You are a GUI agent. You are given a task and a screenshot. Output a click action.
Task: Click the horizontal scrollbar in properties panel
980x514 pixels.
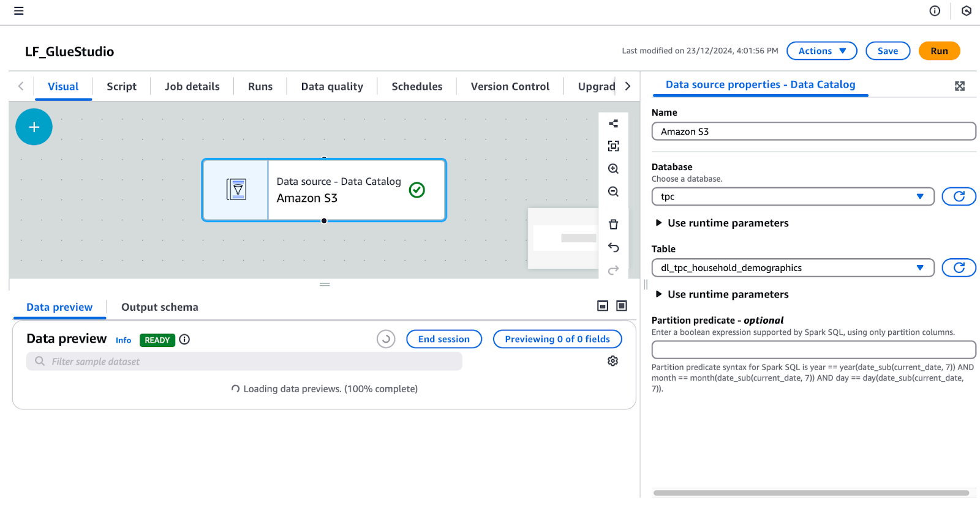pyautogui.click(x=811, y=493)
